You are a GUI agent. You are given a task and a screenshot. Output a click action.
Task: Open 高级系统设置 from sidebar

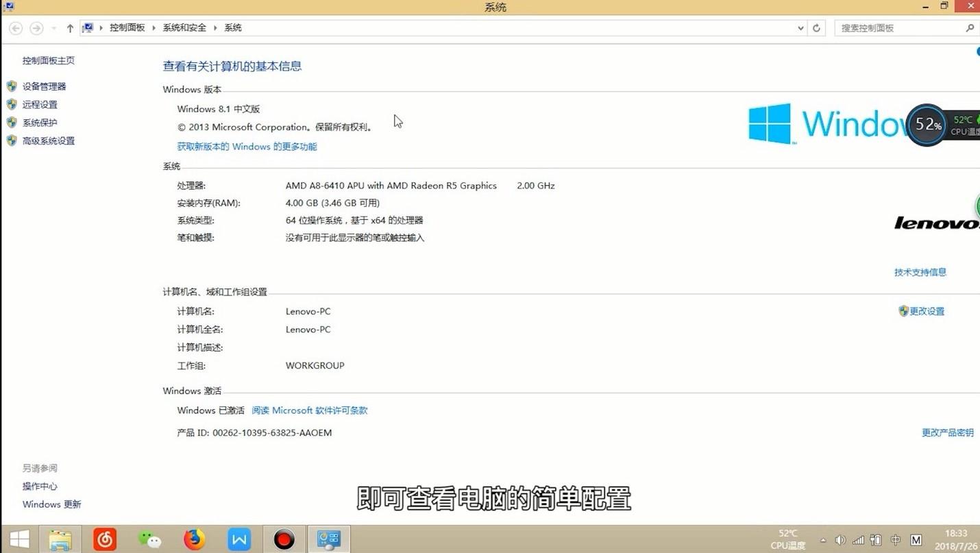(49, 141)
